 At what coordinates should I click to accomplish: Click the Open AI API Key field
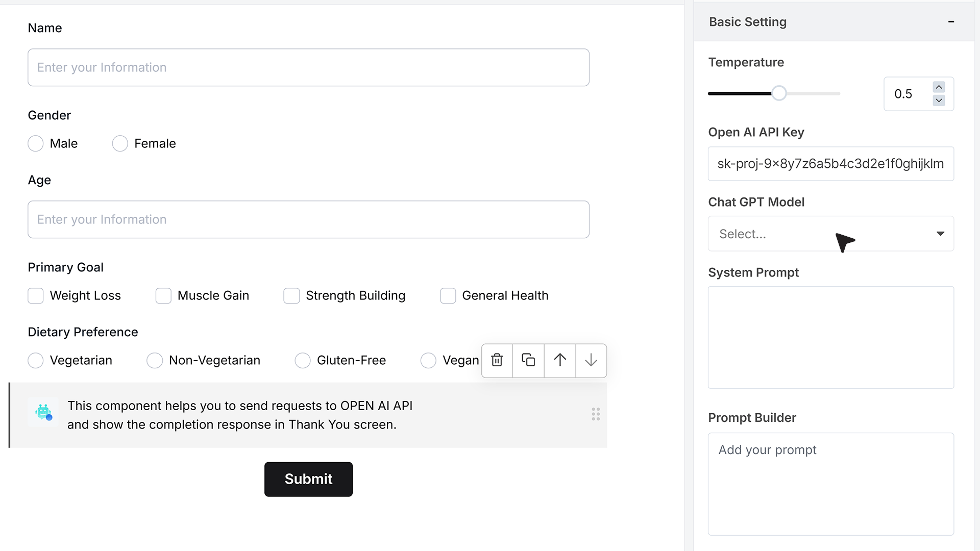click(830, 164)
